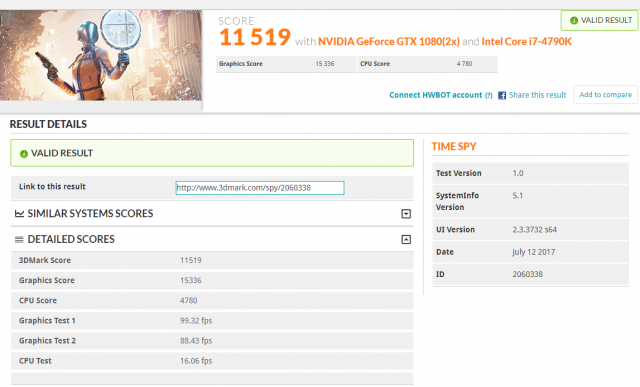Click the 11 519 overall score
Image resolution: width=640 pixels, height=387 pixels.
[255, 37]
